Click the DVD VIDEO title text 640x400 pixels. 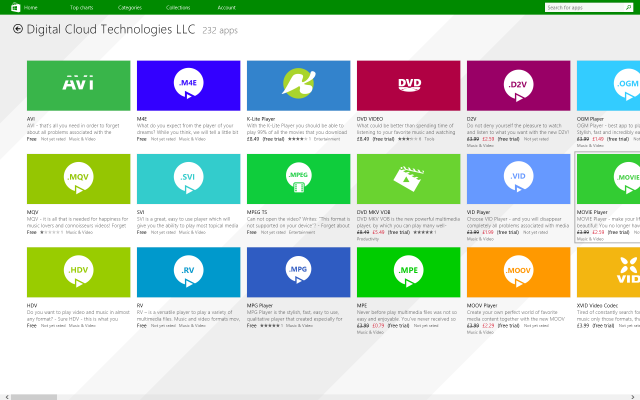[x=370, y=119]
